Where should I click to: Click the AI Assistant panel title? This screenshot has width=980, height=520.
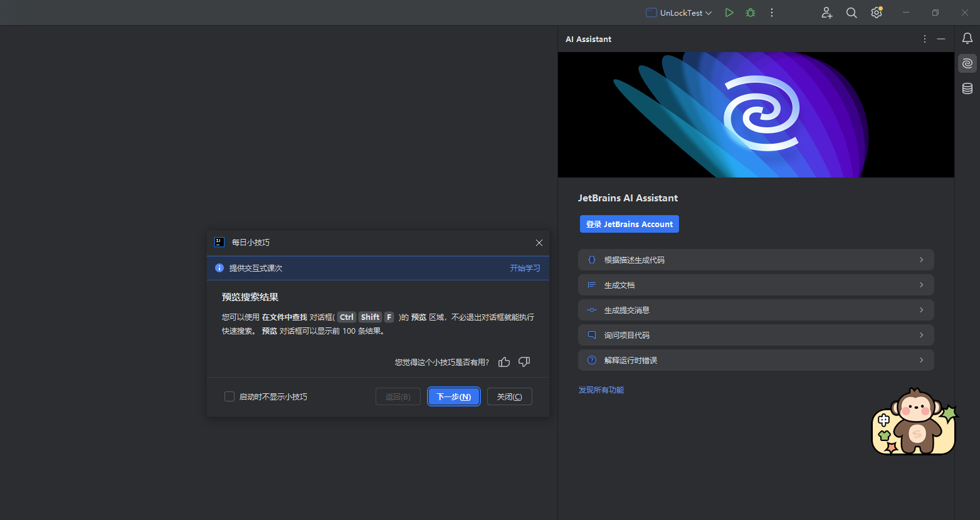(588, 39)
